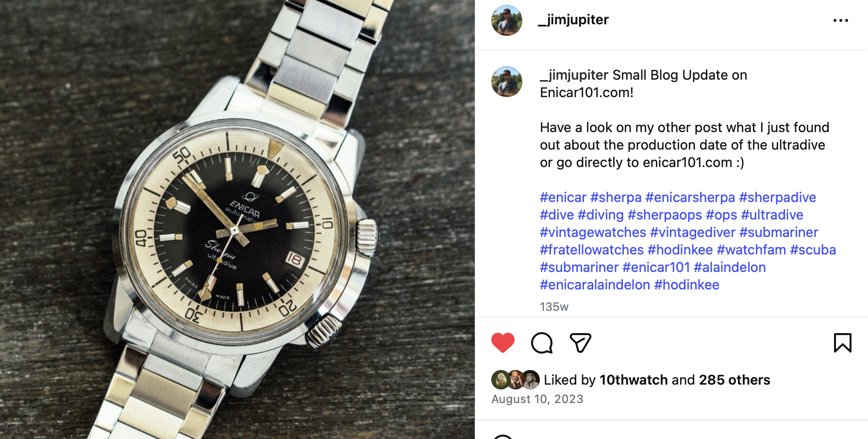Show the list of 285 others who liked
The width and height of the screenshot is (868, 439).
click(734, 380)
